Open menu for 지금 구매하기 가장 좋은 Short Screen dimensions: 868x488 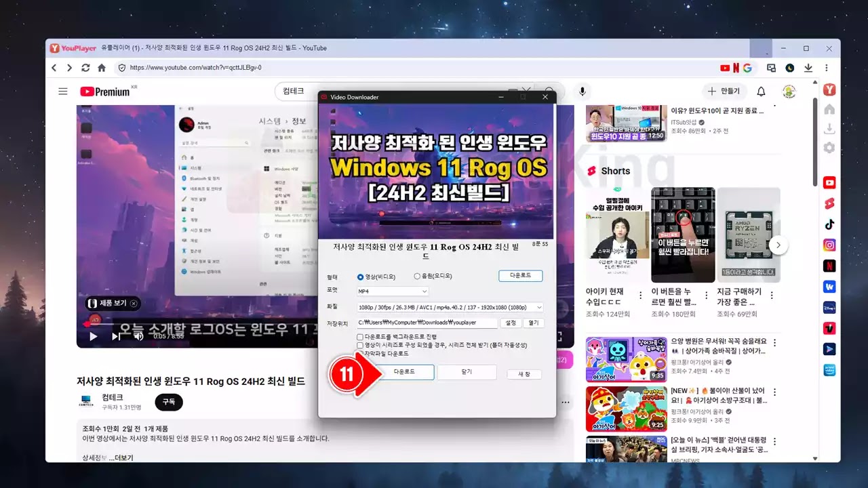[x=771, y=295]
